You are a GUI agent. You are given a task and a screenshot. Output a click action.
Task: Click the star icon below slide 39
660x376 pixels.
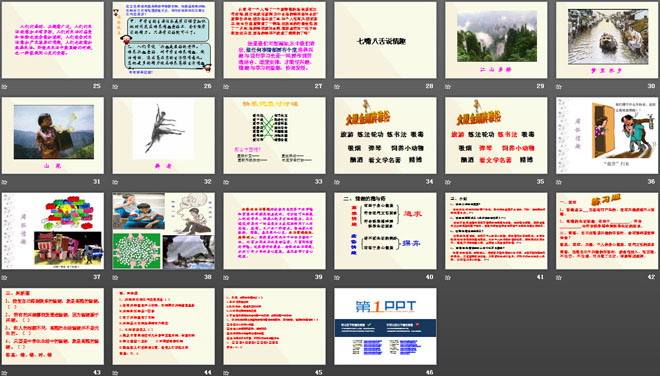(x=226, y=277)
